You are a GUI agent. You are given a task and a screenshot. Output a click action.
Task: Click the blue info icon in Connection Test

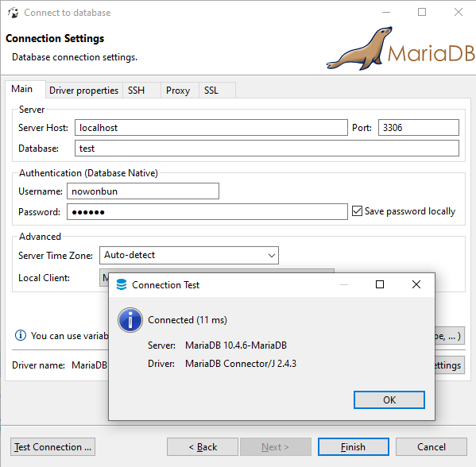point(130,320)
